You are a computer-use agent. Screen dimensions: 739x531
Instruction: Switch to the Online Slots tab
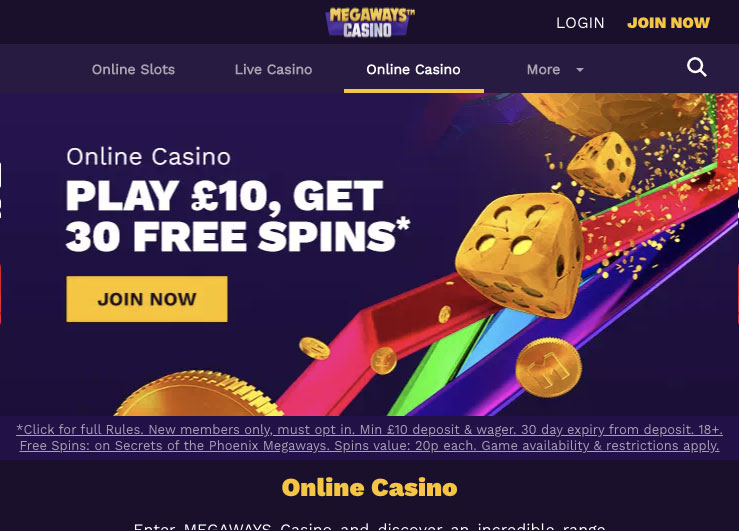coord(133,70)
